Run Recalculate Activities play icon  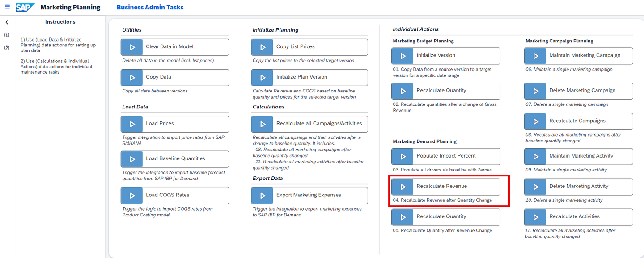[535, 217]
